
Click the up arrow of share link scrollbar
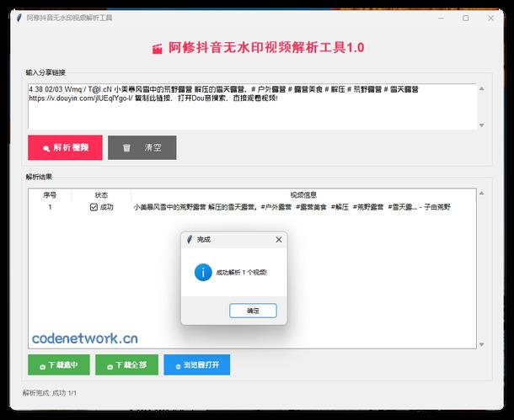(481, 88)
